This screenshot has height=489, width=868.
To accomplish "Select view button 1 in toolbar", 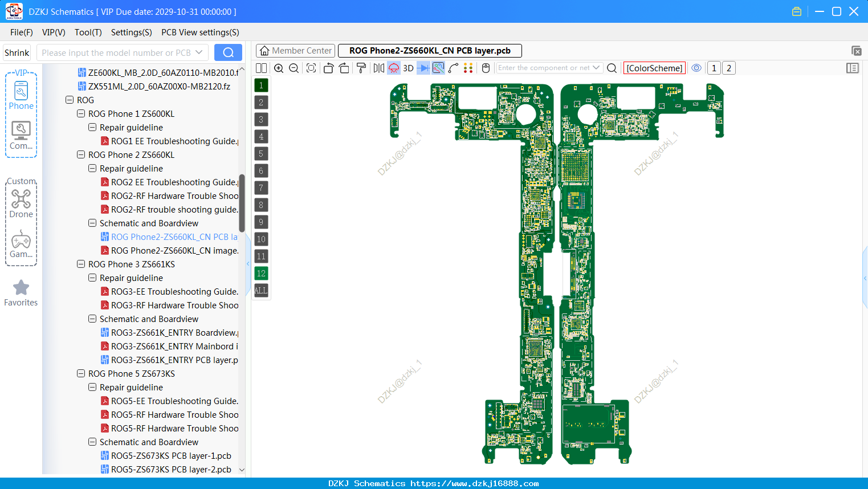I will pyautogui.click(x=714, y=68).
